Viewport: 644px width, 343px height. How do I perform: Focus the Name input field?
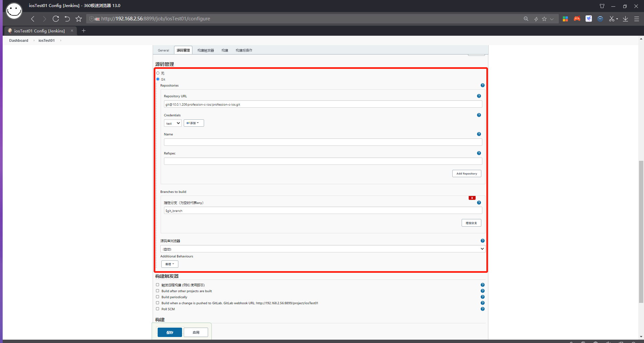[323, 142]
